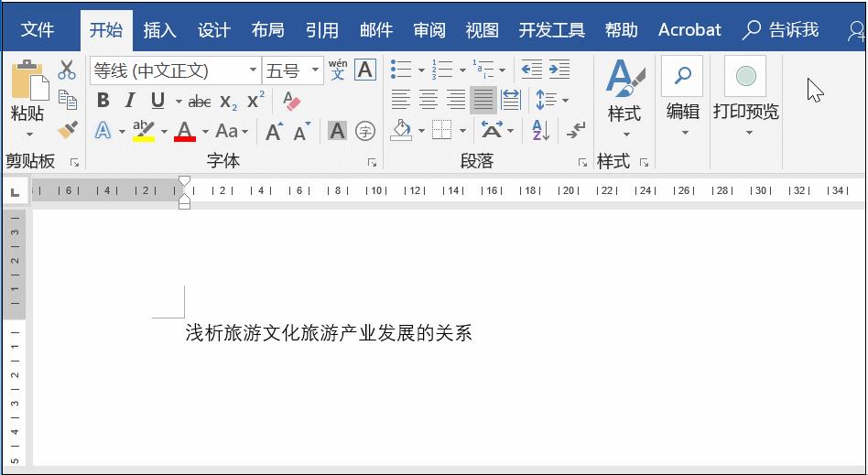Click the share person icon at top right
Screen dimensions: 868x475
point(856,31)
